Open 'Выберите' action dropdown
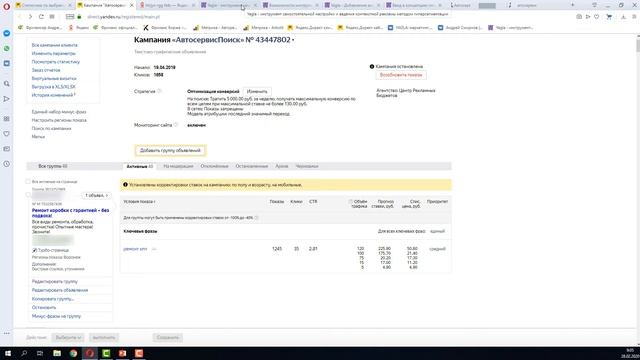 pyautogui.click(x=68, y=338)
